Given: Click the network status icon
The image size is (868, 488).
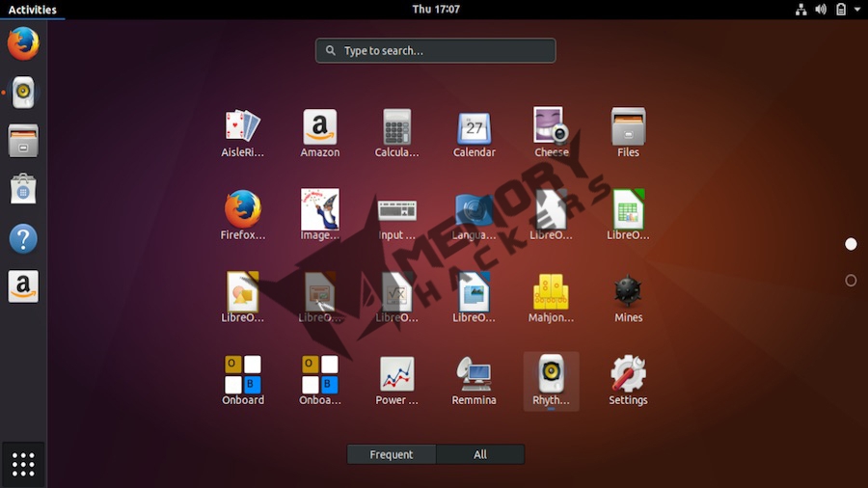Looking at the screenshot, I should click(x=800, y=10).
